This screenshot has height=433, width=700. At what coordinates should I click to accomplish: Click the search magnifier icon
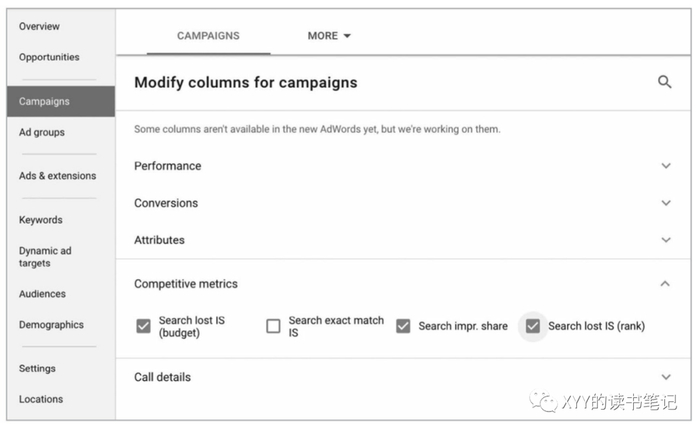point(665,82)
